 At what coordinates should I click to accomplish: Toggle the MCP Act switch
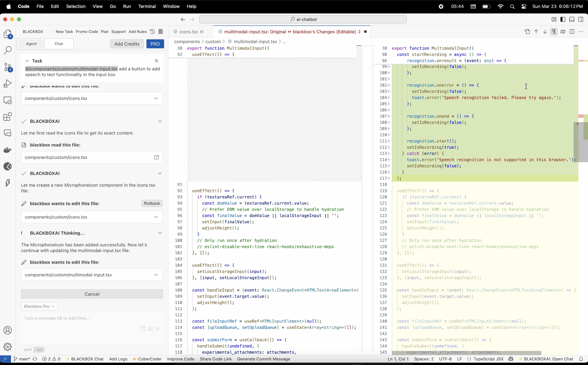coord(33,350)
